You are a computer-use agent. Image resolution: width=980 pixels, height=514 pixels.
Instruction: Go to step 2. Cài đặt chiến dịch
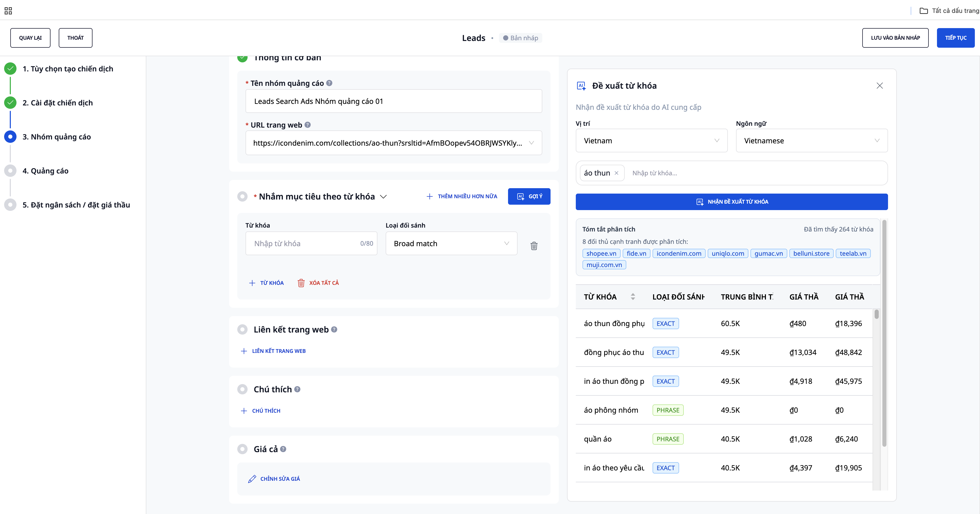(x=57, y=103)
